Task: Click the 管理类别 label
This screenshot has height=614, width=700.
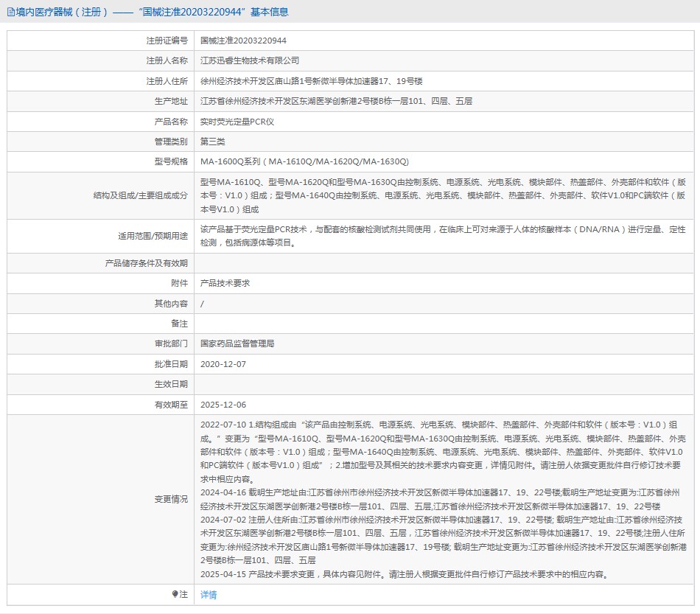Action: [171, 142]
